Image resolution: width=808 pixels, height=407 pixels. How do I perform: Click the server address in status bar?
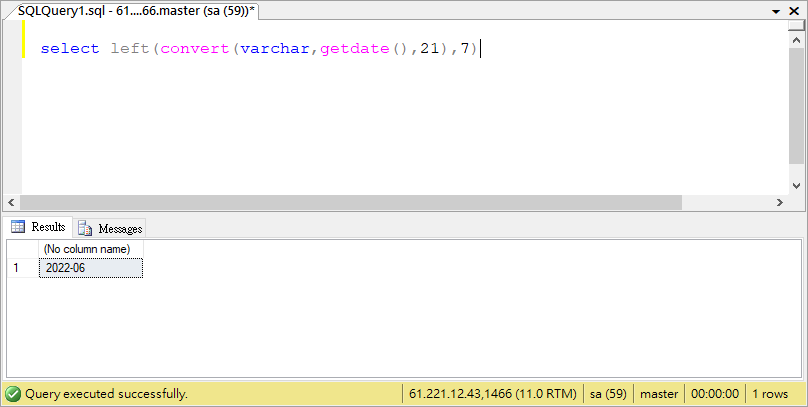[493, 394]
